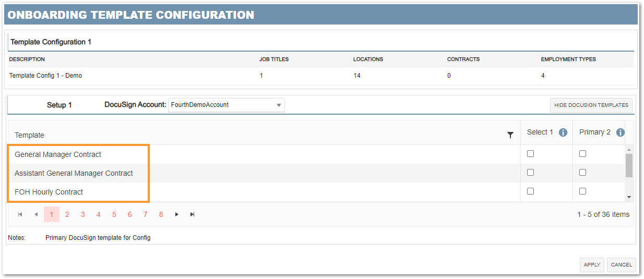Screen dimensions: 644x279
Task: Go to the first page arrow icon
Action: coord(20,214)
